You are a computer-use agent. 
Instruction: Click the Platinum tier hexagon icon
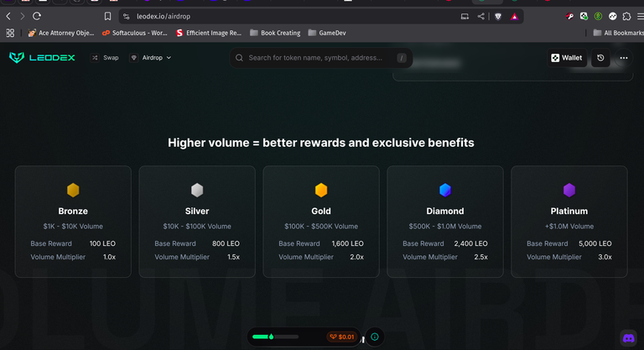(x=569, y=190)
